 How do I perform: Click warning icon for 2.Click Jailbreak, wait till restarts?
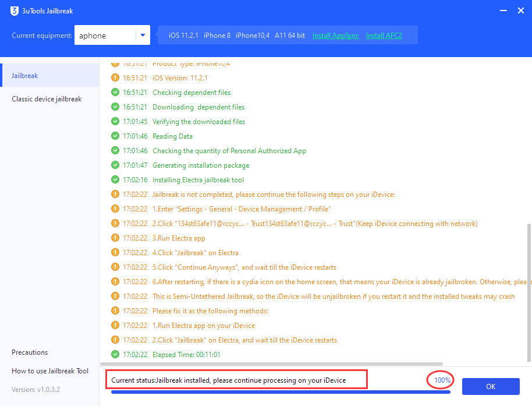pos(115,340)
